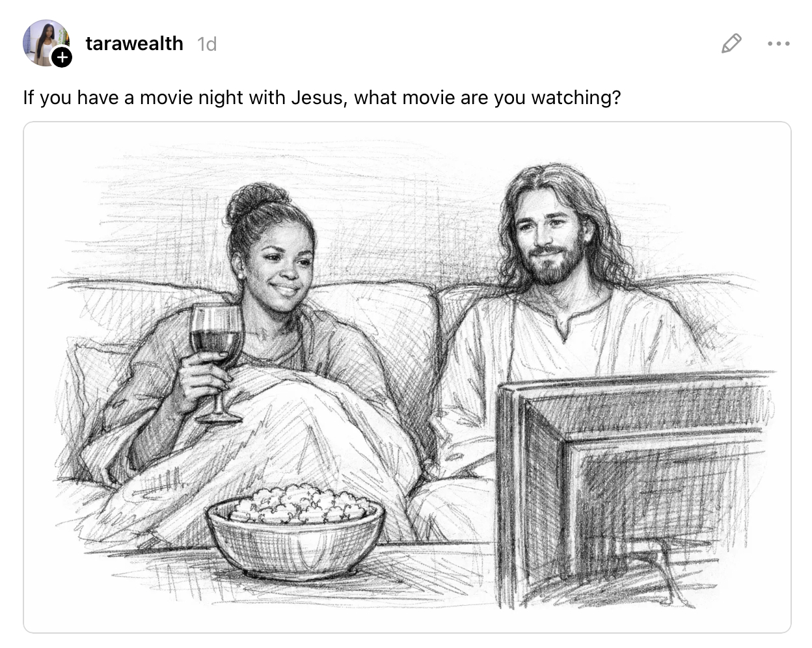Click the 1d post timestamp

tap(207, 44)
